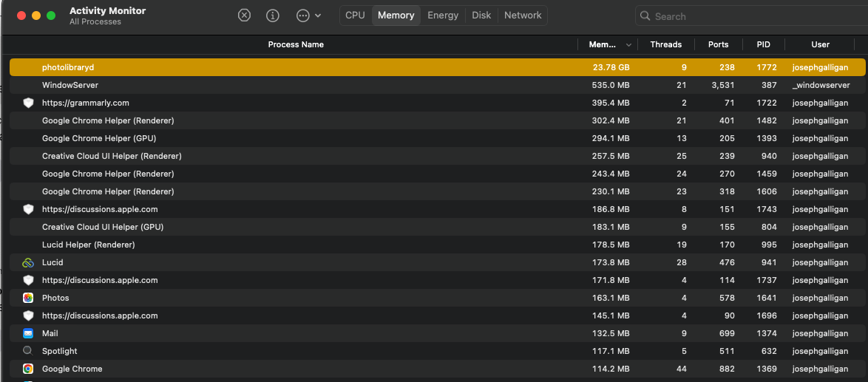Select Lucid Helper (Renderer) process
868x382 pixels.
[x=89, y=245]
